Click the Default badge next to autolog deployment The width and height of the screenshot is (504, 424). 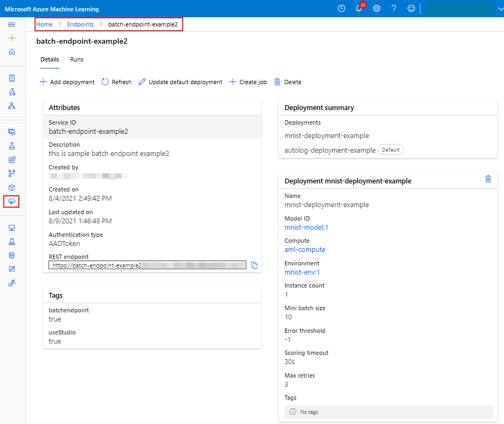coord(391,149)
